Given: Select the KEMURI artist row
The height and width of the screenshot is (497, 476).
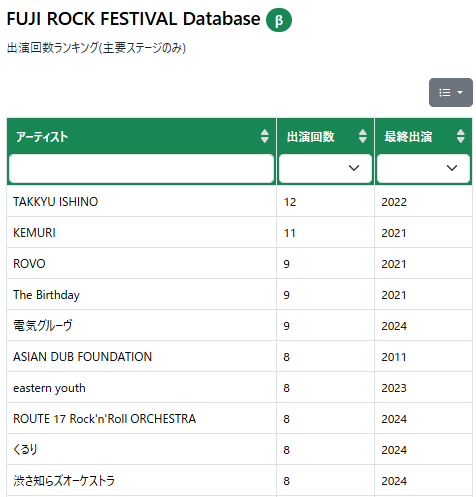Looking at the screenshot, I should click(239, 232).
